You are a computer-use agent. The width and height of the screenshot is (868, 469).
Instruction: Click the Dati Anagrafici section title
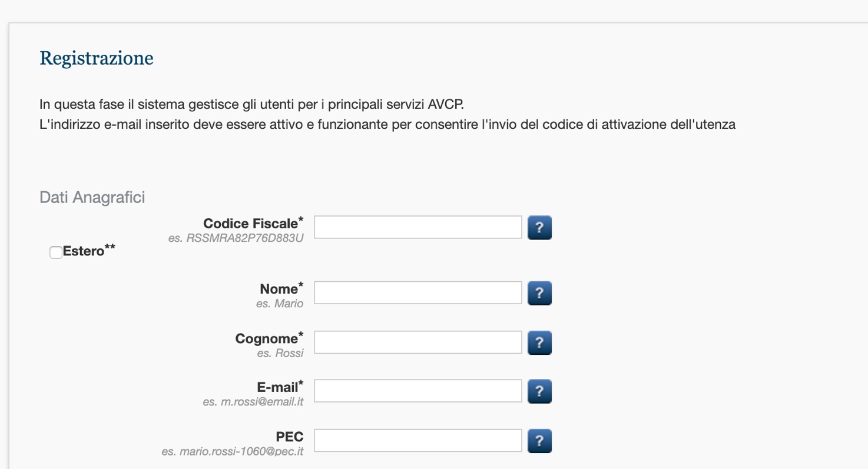point(92,197)
